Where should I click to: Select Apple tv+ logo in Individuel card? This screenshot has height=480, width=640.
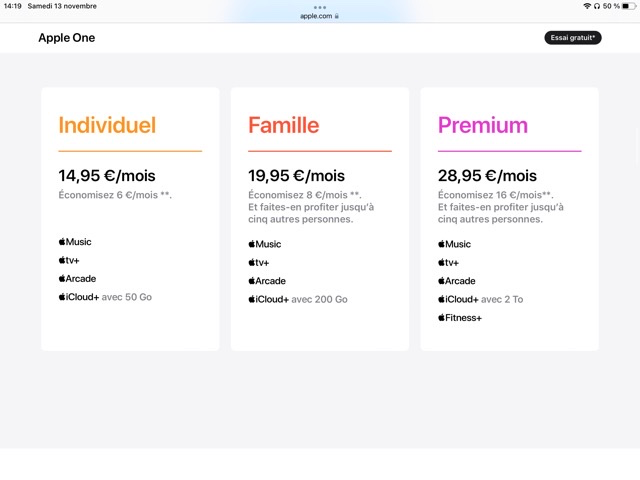(69, 260)
